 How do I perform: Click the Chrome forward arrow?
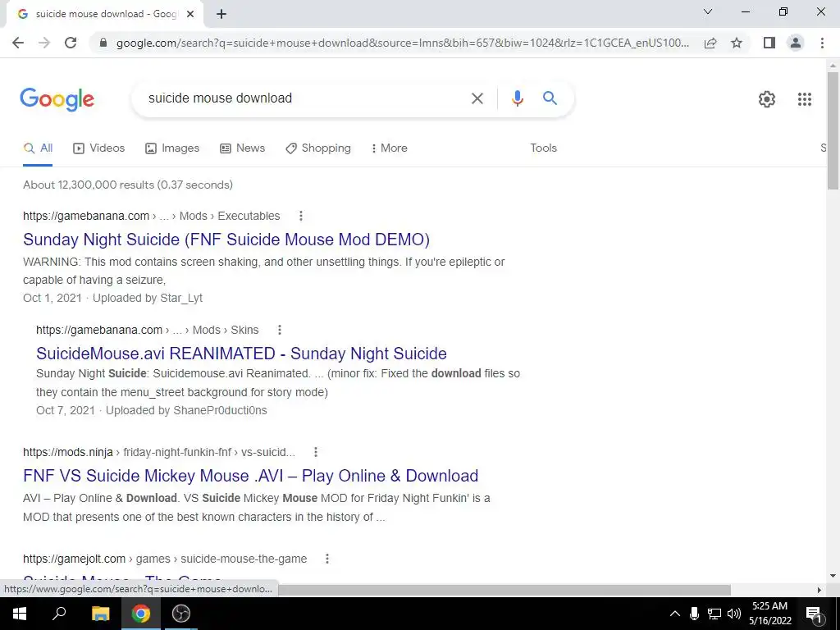click(44, 43)
